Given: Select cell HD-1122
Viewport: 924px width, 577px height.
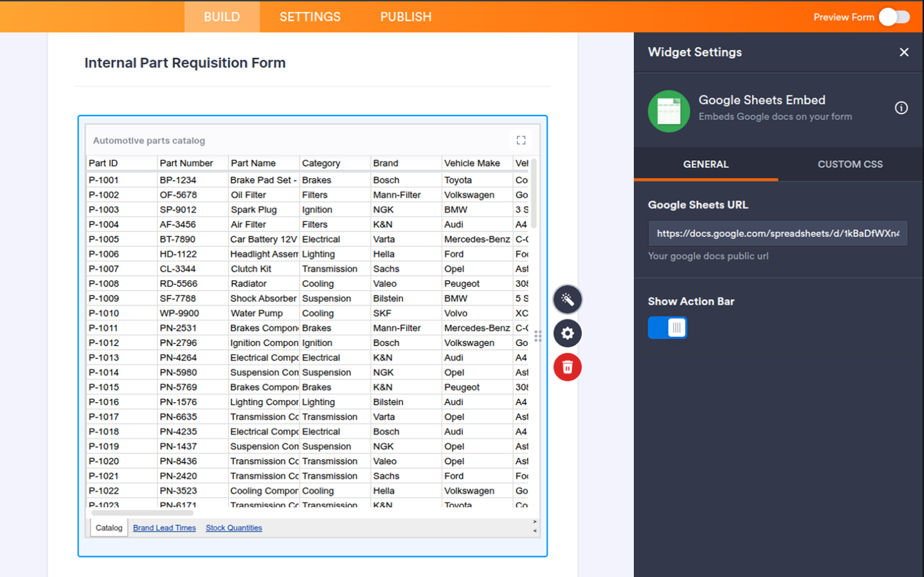Looking at the screenshot, I should click(192, 254).
